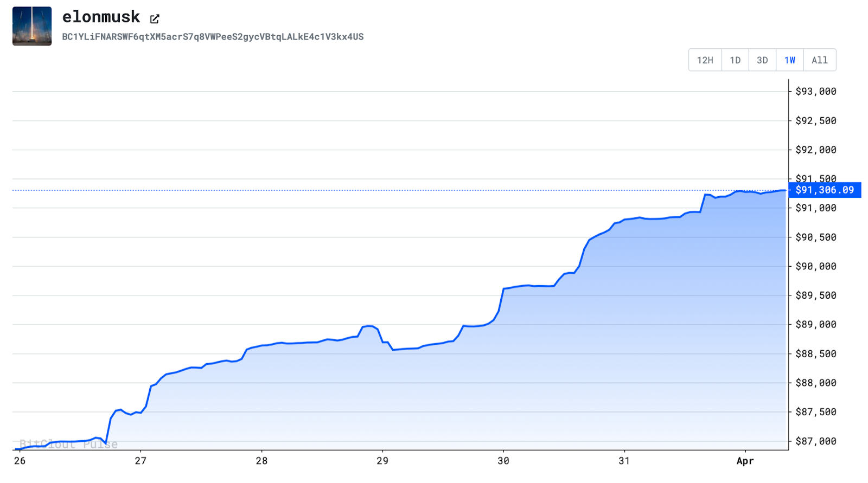This screenshot has height=483, width=868.
Task: Click the $92,000 axis label
Action: click(x=816, y=150)
